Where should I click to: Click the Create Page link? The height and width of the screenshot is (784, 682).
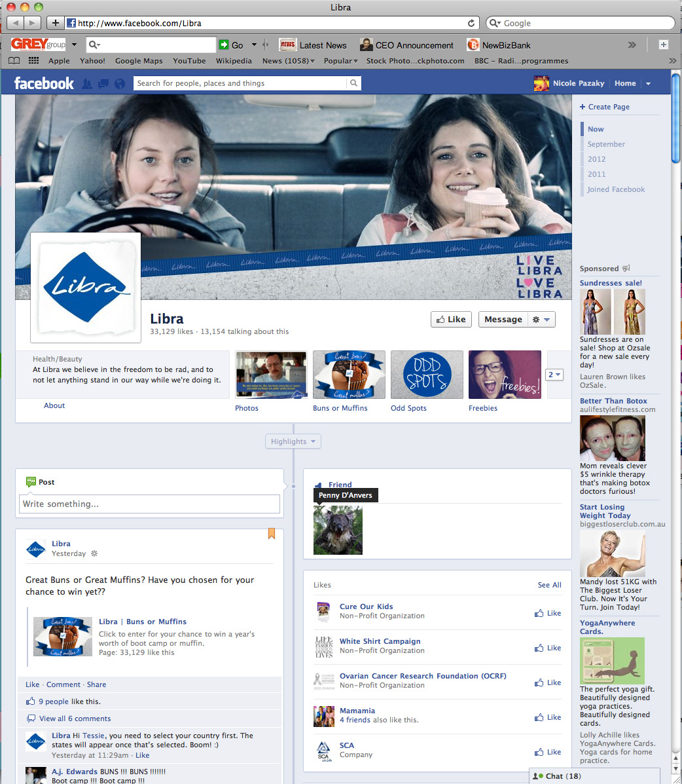pyautogui.click(x=605, y=107)
